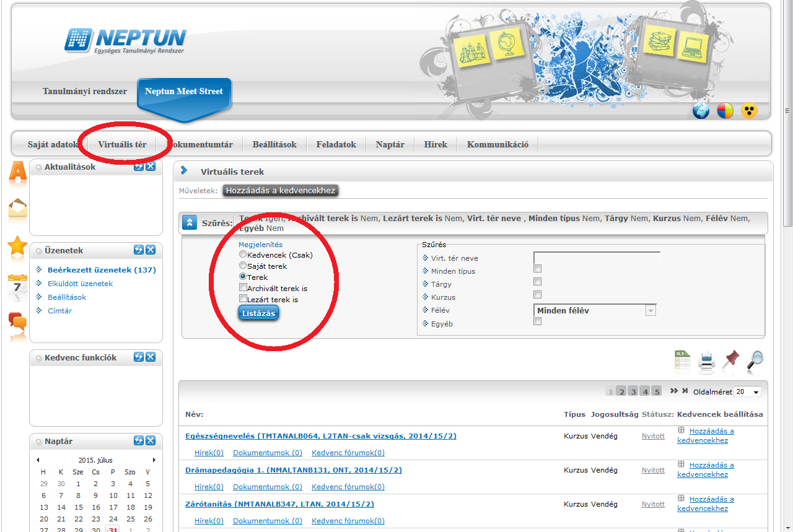Open the Minden félév dropdown
The image size is (793, 532).
point(595,310)
